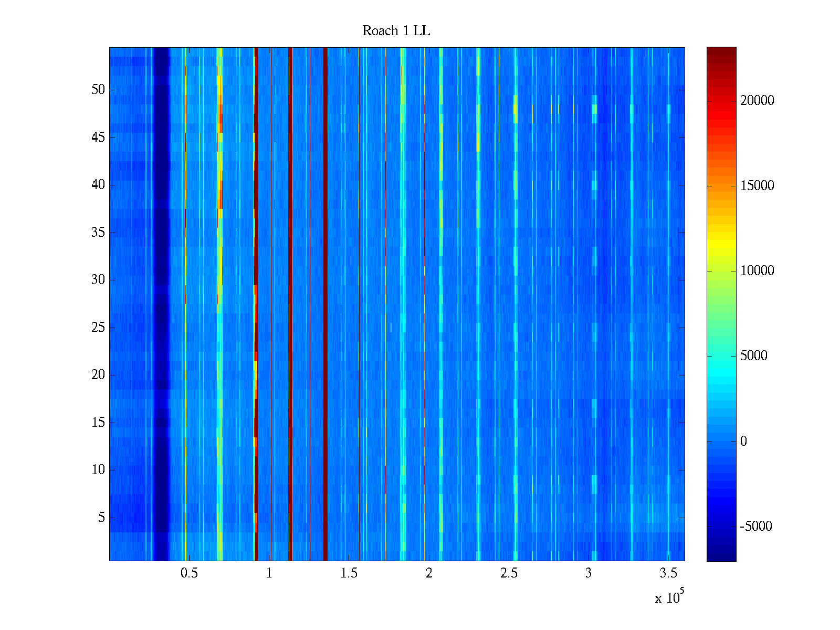Click the colorbar label 10000

(757, 271)
